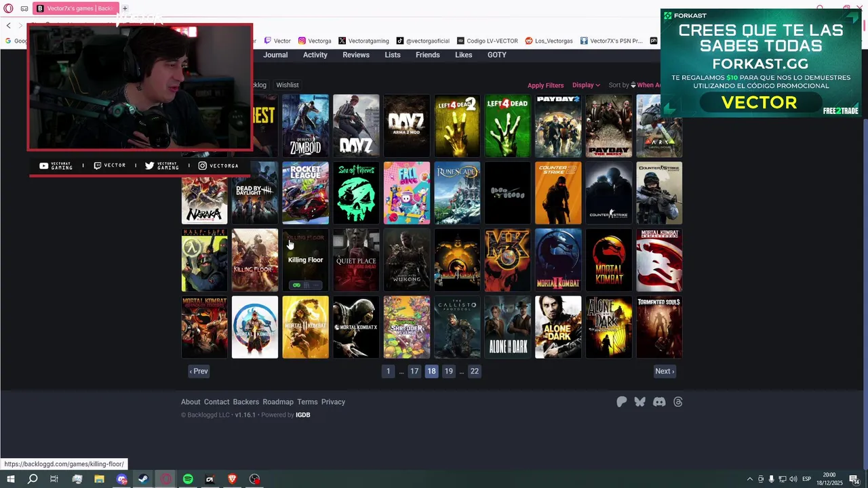This screenshot has width=868, height=488.
Task: Open The Callisto Protocol cover
Action: (x=457, y=327)
